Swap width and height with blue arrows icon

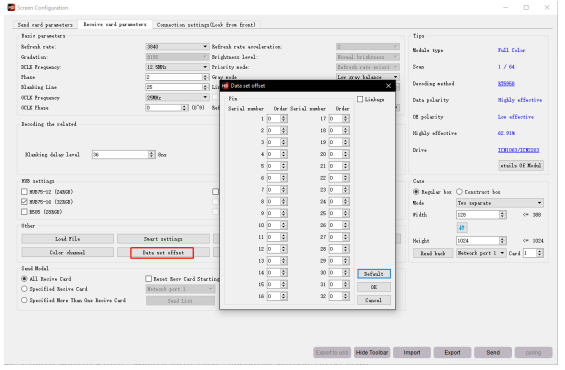pyautogui.click(x=462, y=228)
